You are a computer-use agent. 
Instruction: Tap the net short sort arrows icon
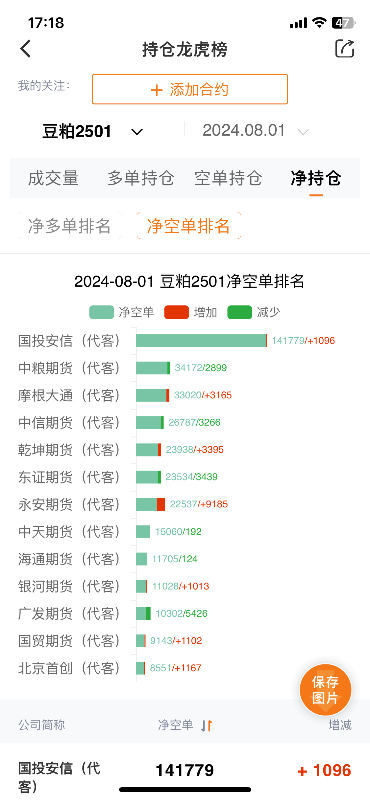(x=206, y=725)
